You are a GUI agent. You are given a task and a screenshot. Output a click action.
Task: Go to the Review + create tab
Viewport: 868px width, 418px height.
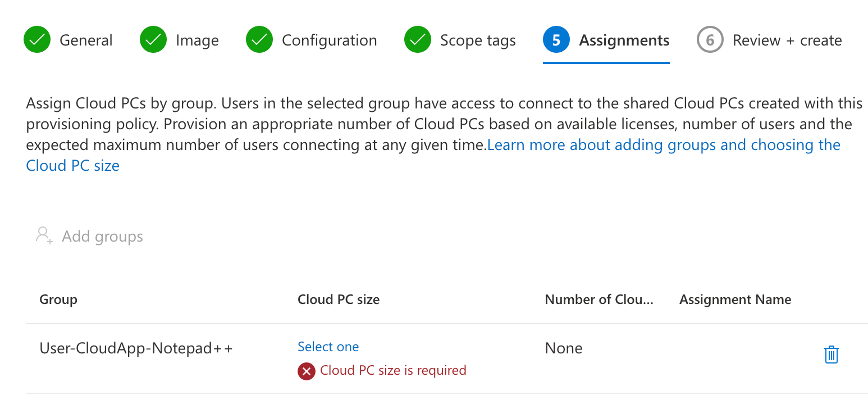coord(787,40)
